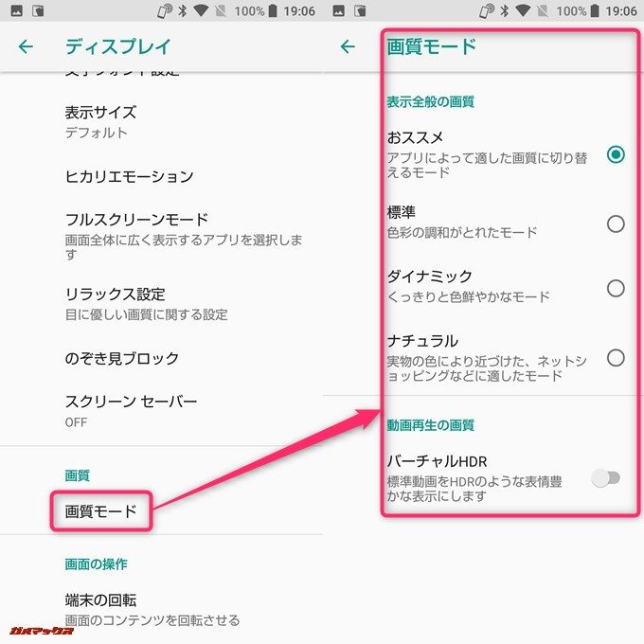
Task: Select the 標準 picture mode radio
Action: coord(616,224)
